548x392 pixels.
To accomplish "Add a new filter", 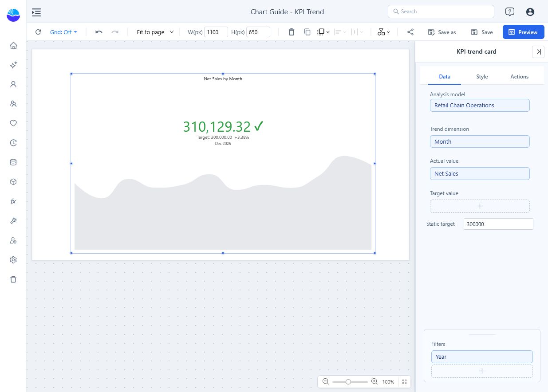I will click(x=482, y=371).
